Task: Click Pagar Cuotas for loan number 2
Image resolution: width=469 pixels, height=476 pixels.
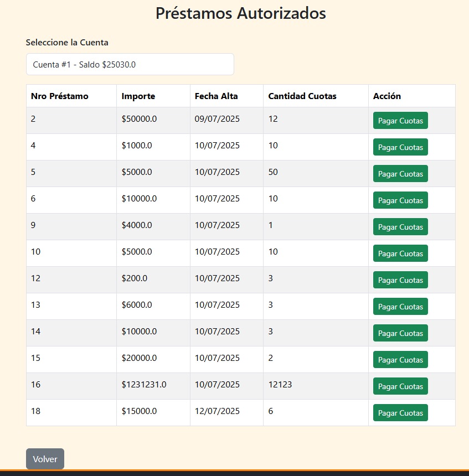Action: click(x=400, y=121)
